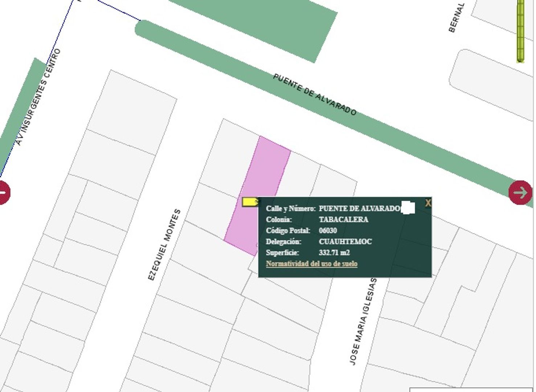Click the postal code 06030 value
The height and width of the screenshot is (392, 536).
point(328,230)
